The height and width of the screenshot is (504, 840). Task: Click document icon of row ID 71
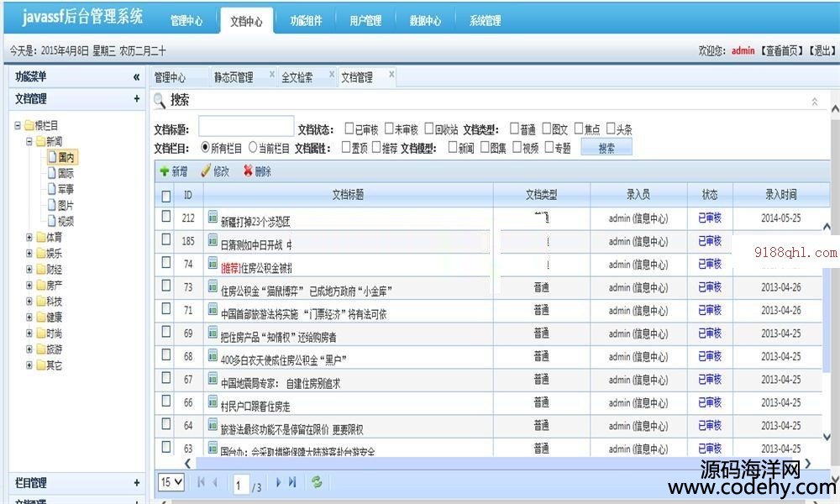pyautogui.click(x=213, y=310)
